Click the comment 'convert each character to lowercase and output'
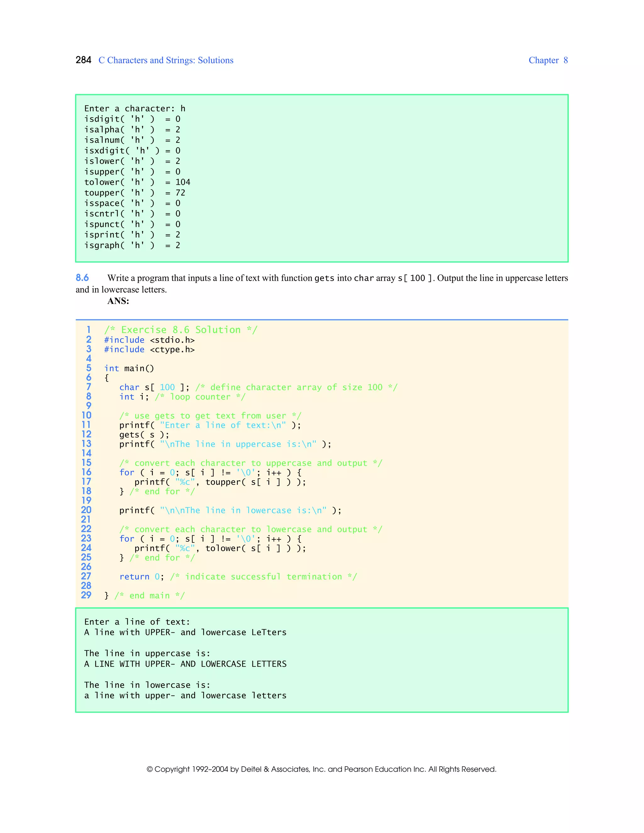This screenshot has width=644, height=833. coord(251,529)
